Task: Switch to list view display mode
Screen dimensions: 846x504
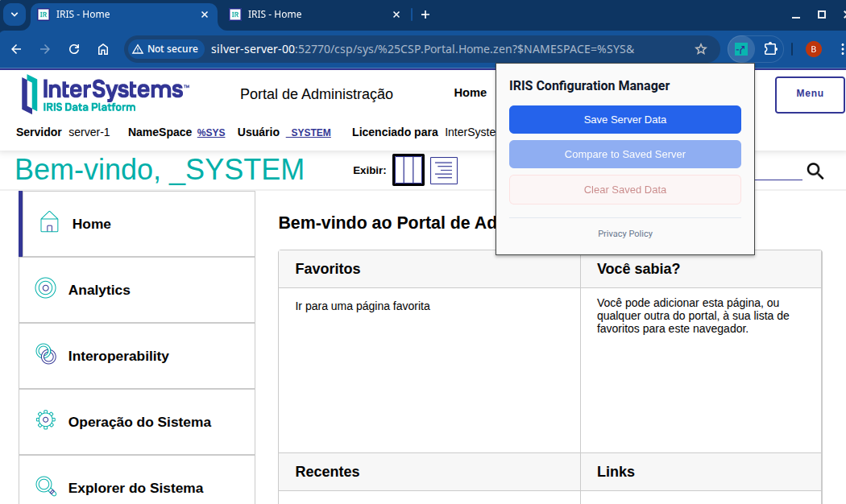Action: (444, 171)
